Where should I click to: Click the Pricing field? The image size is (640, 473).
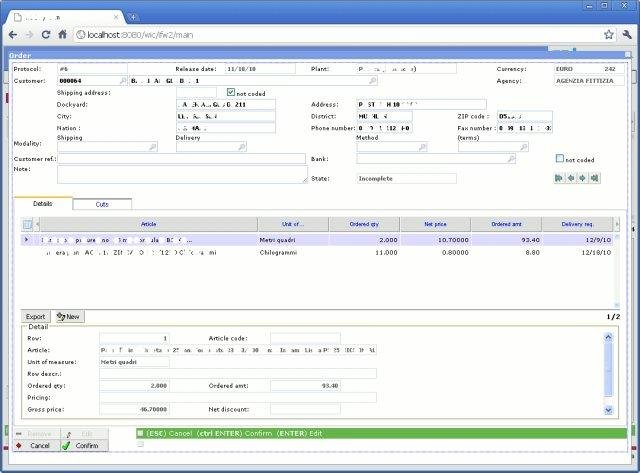238,397
